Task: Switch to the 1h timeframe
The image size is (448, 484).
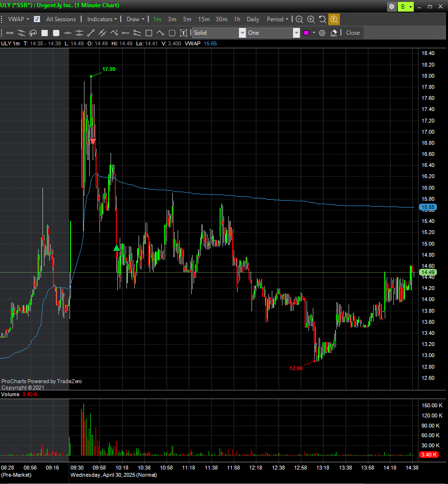Action: [237, 19]
